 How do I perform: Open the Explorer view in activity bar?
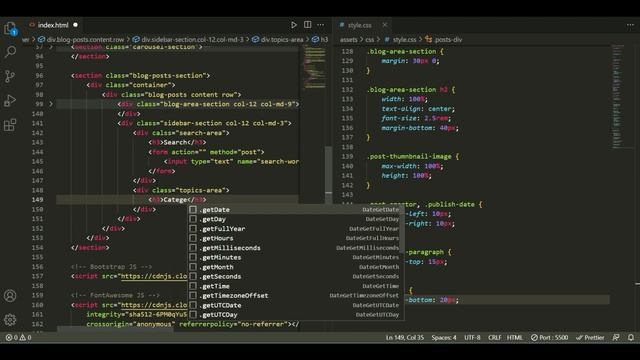pos(10,28)
